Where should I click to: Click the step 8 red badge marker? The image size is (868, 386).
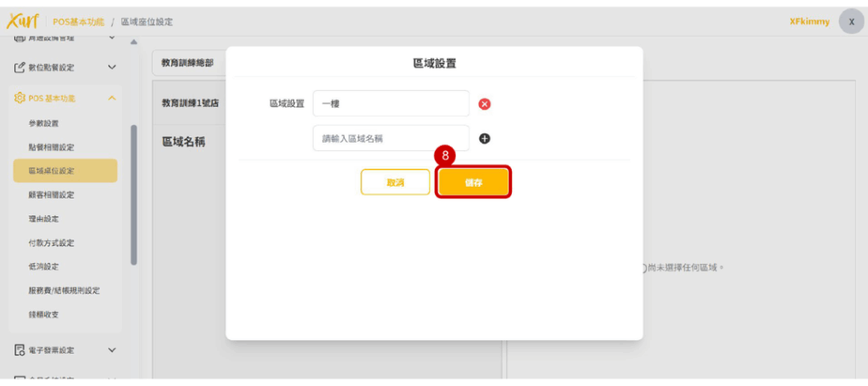coord(445,156)
